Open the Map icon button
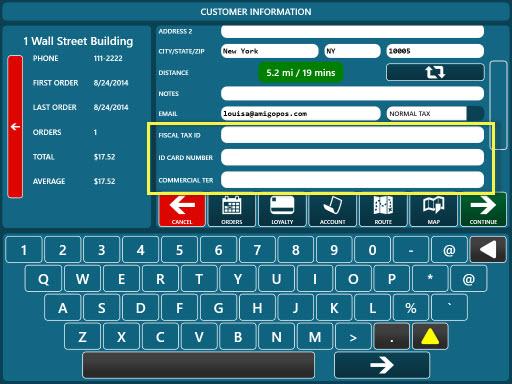The height and width of the screenshot is (384, 512). pyautogui.click(x=433, y=210)
